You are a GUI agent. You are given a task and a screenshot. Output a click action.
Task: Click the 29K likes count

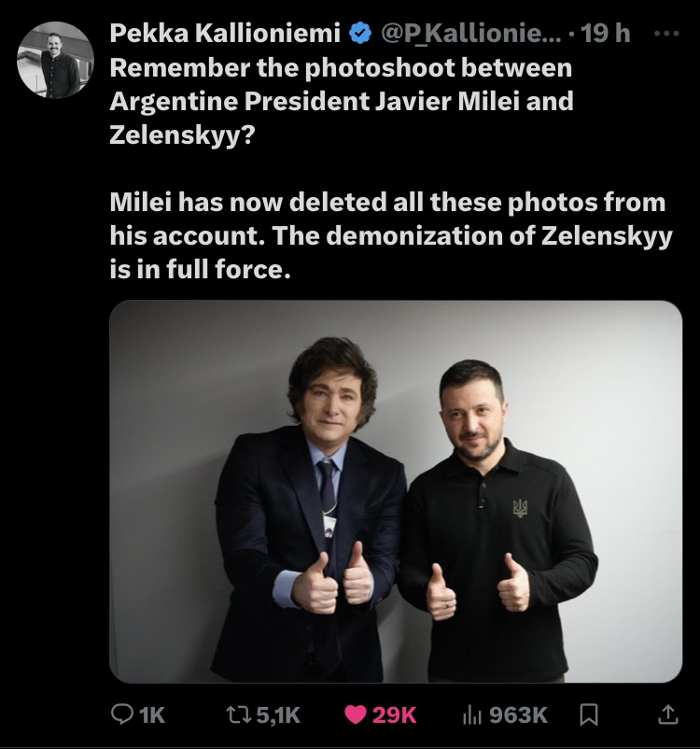pyautogui.click(x=394, y=714)
